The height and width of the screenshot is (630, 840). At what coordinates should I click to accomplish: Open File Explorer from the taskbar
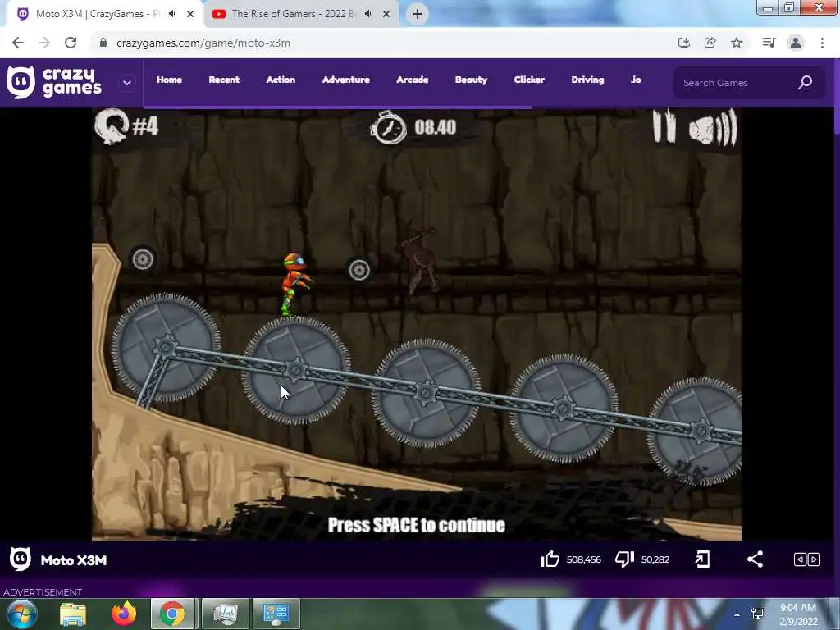point(73,614)
